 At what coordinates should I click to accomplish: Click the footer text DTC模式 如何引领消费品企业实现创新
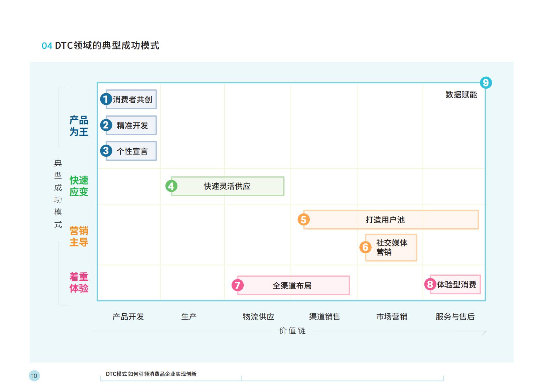coord(151,374)
